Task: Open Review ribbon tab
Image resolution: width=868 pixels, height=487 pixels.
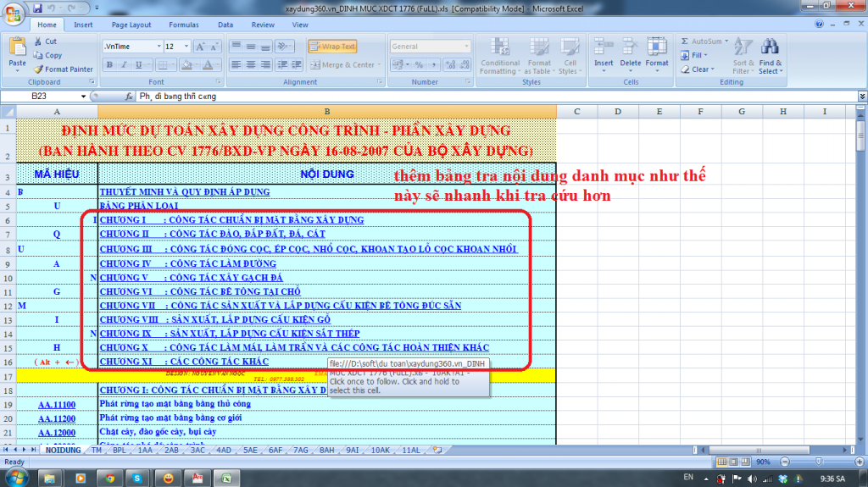Action: 263,25
